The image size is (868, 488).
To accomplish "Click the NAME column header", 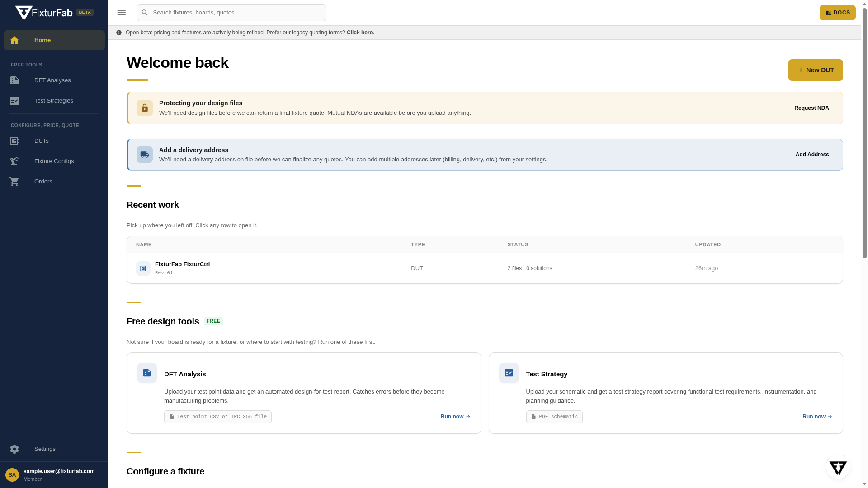I will pos(144,244).
